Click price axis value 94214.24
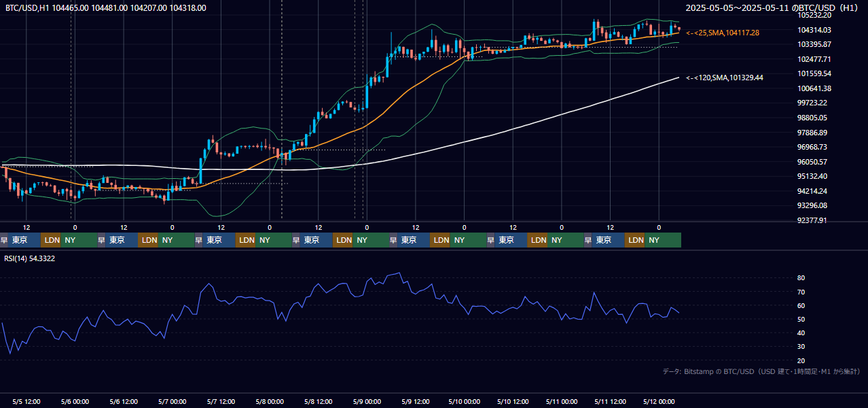Image resolution: width=868 pixels, height=408 pixels. [x=812, y=191]
